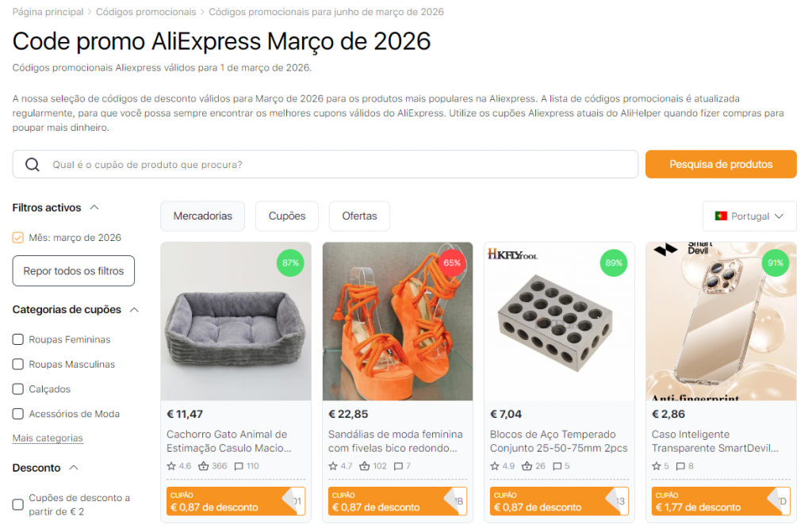Click the comment icon on the SmartDevil case card

tap(679, 467)
